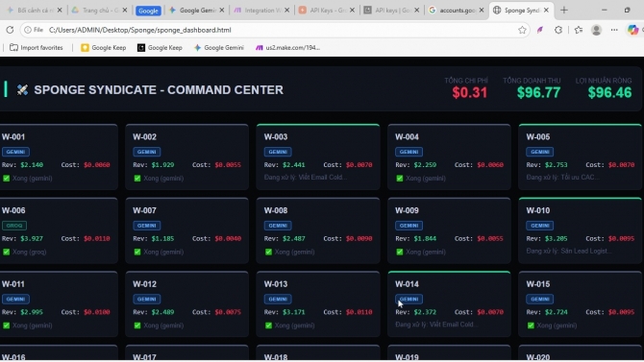Click the Import favorites folder bookmark
This screenshot has width=644, height=362.
37,48
